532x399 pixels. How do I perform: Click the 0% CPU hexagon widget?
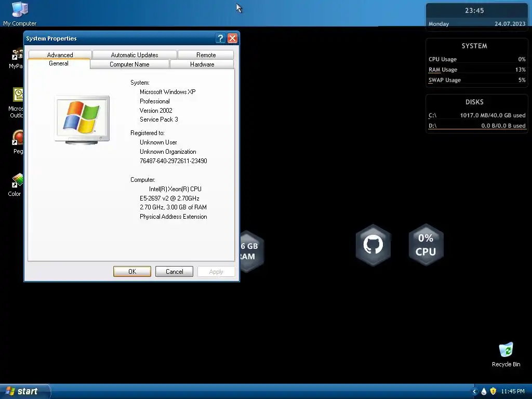click(426, 245)
